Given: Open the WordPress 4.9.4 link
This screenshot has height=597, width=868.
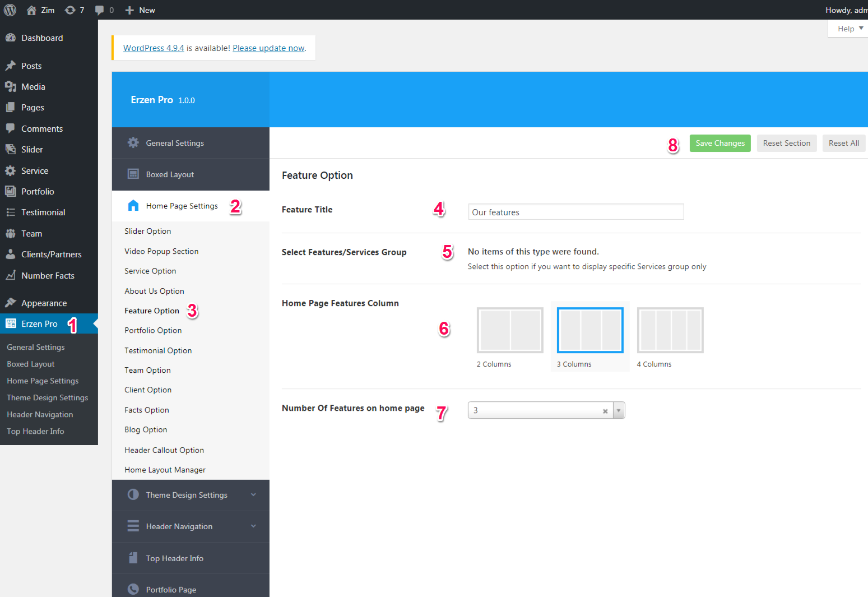Looking at the screenshot, I should [x=154, y=48].
